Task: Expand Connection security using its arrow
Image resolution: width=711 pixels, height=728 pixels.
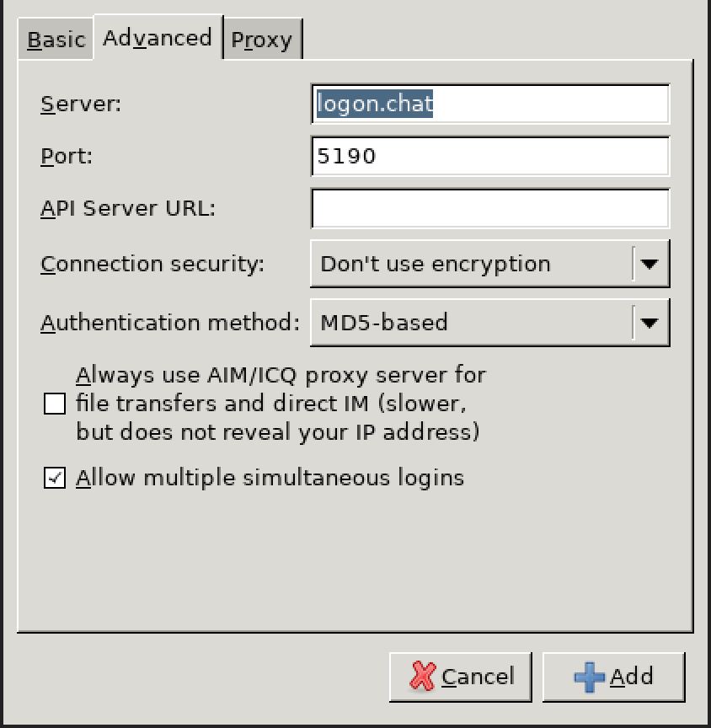Action: click(650, 264)
